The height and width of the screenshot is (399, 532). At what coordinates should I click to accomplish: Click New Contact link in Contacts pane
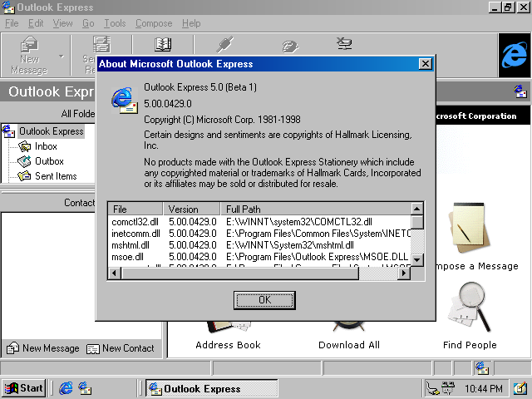pyautogui.click(x=121, y=348)
